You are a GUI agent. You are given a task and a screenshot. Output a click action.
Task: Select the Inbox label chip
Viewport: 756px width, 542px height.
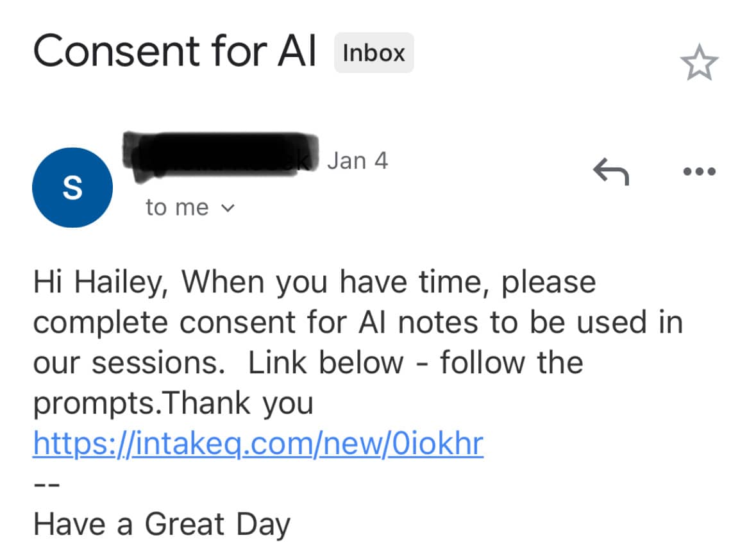click(374, 53)
